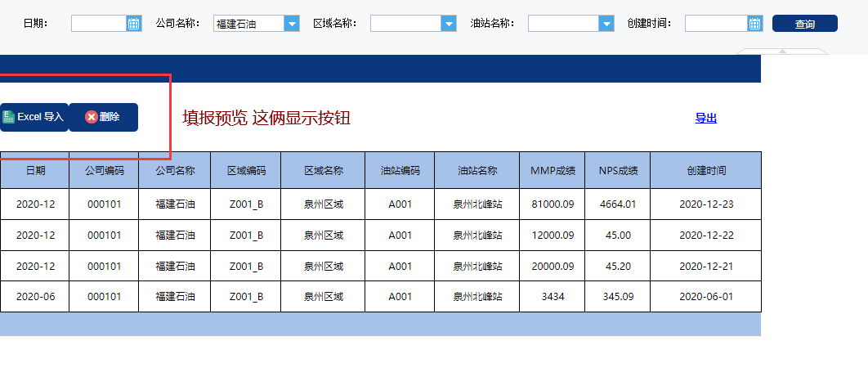Screen dimensions: 868x368
Task: Focus the 日期 input field
Action: [x=100, y=23]
